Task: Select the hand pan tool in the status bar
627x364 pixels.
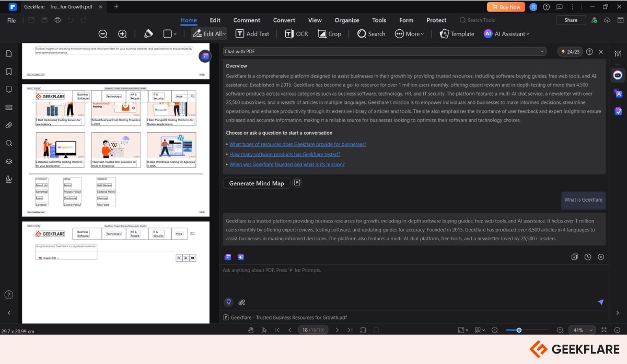Action: pos(251,330)
